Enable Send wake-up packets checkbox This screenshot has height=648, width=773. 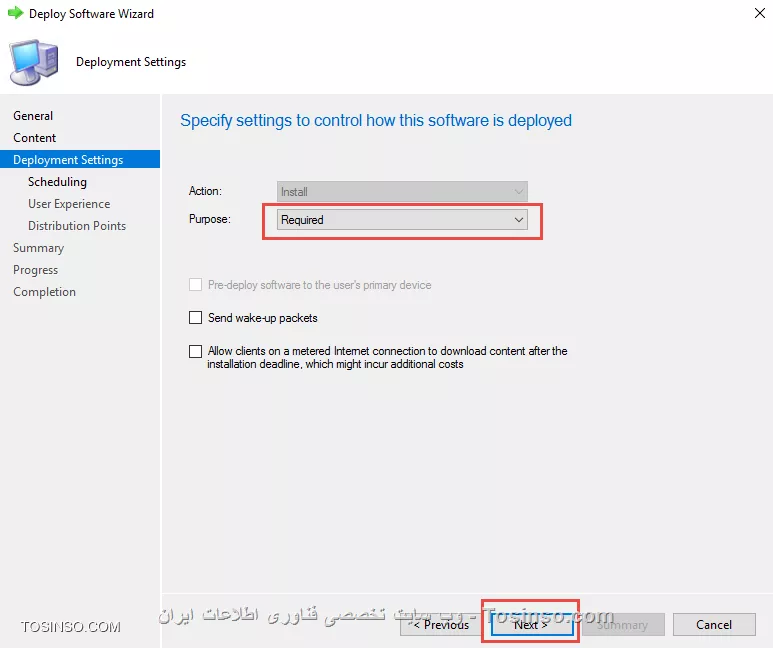(x=196, y=318)
